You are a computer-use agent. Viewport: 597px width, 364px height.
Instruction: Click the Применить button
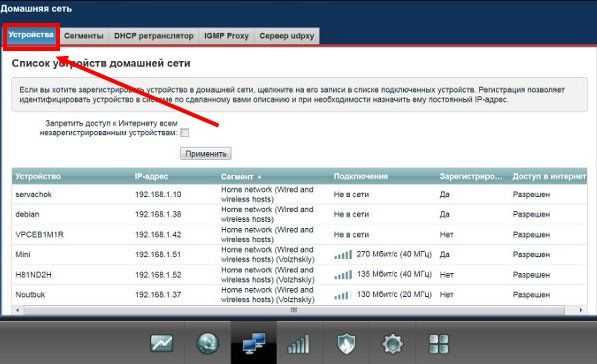coord(206,154)
